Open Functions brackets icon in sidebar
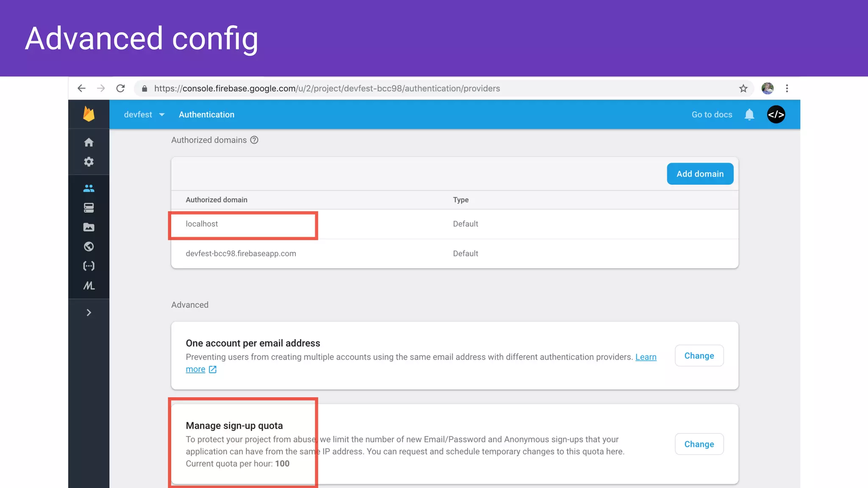Screen dimensions: 868x488 pos(89,266)
